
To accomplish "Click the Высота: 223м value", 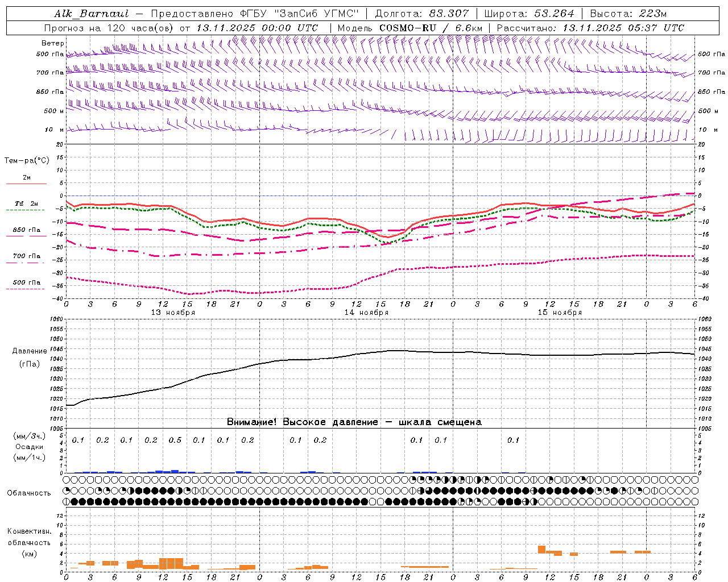I will coord(628,14).
